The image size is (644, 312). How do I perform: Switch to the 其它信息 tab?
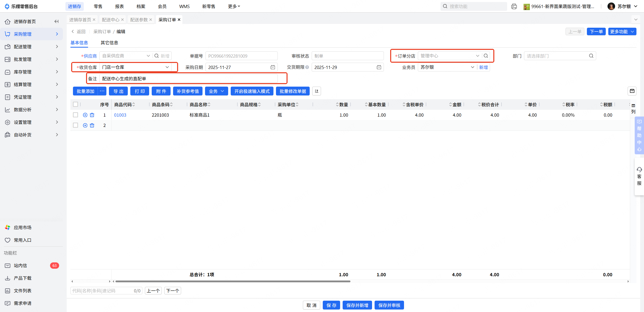109,43
